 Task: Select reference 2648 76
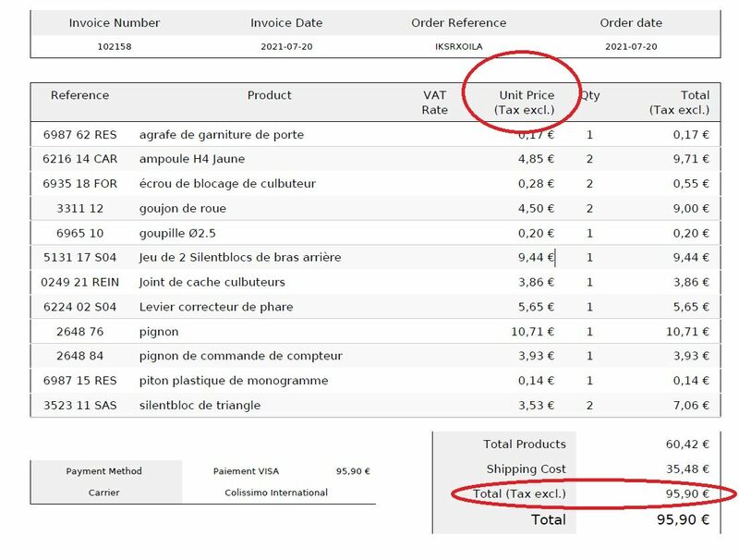point(79,332)
